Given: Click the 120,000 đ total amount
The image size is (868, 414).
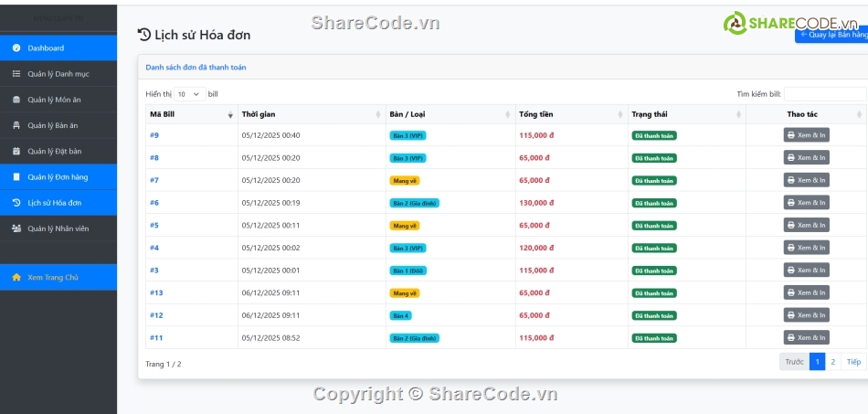Looking at the screenshot, I should tap(535, 248).
